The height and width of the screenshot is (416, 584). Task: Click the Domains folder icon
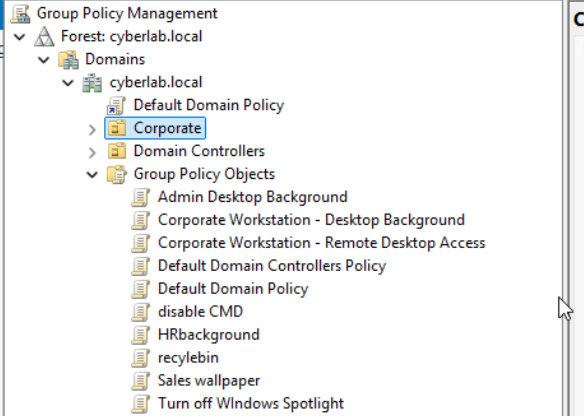coord(69,60)
